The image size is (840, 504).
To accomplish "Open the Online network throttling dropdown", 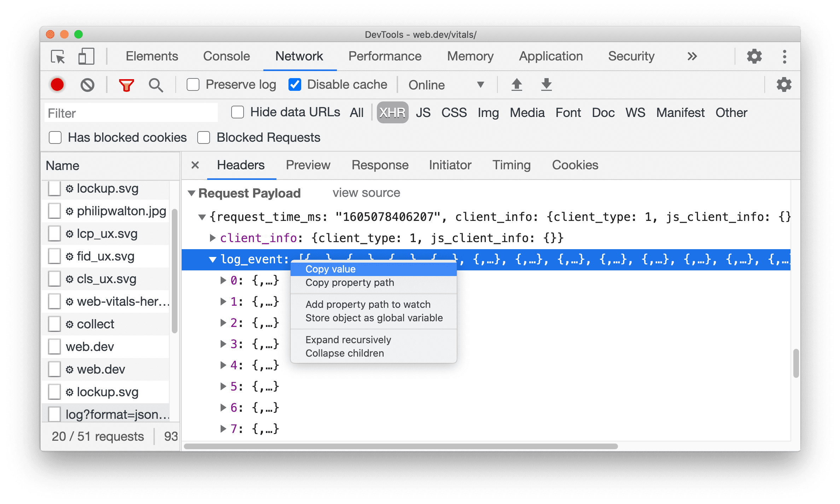I will 444,84.
